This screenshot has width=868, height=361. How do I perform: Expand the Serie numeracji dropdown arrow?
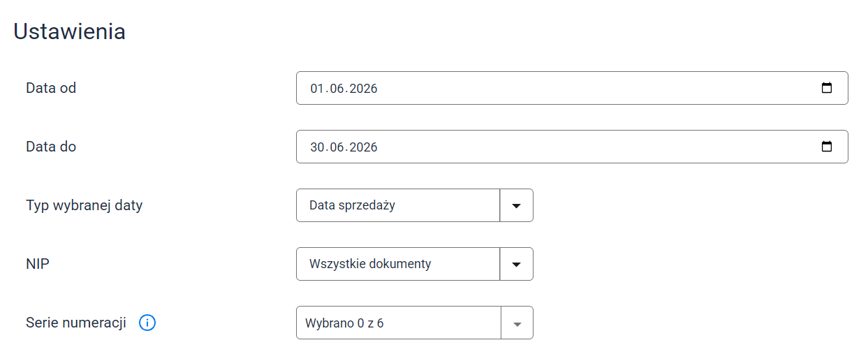click(x=517, y=323)
